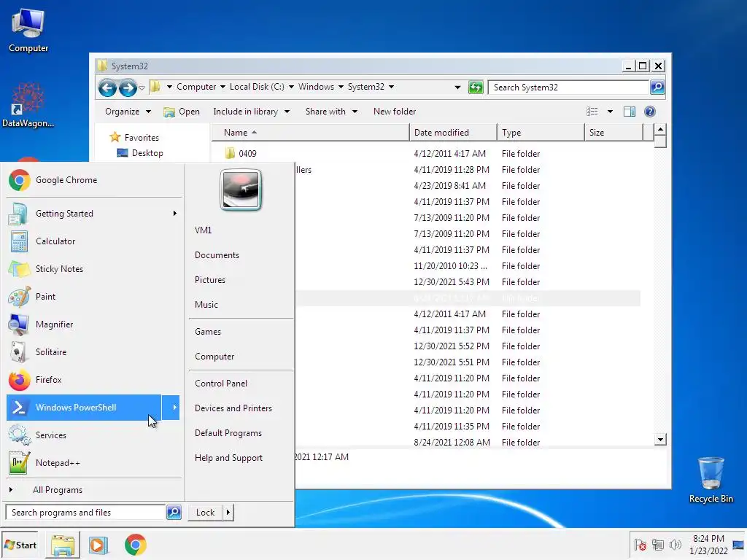The width and height of the screenshot is (747, 560).
Task: Click the Explorer scrollbar down arrow
Action: [660, 440]
